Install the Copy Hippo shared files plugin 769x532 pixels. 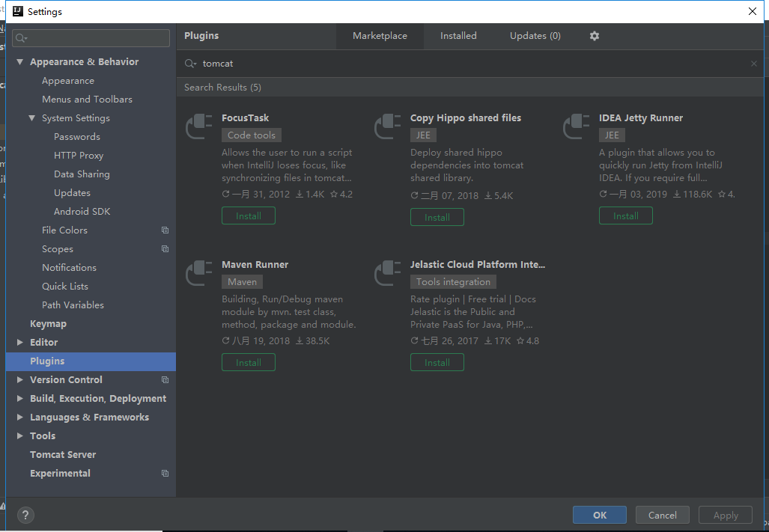click(437, 217)
